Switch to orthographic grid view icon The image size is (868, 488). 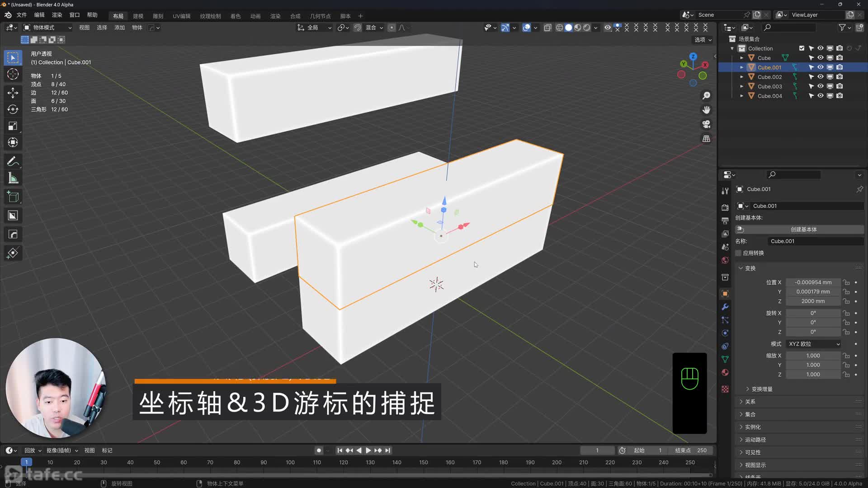pos(706,139)
